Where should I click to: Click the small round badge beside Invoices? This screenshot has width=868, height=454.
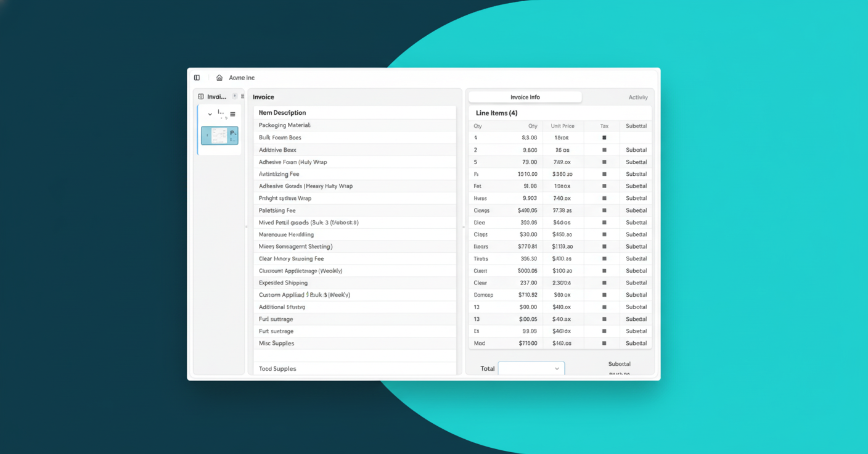coord(235,96)
